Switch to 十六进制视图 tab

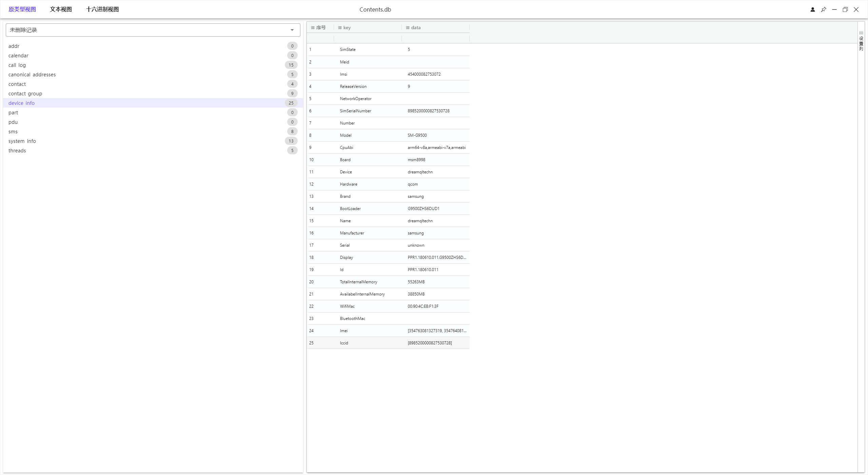(x=102, y=9)
